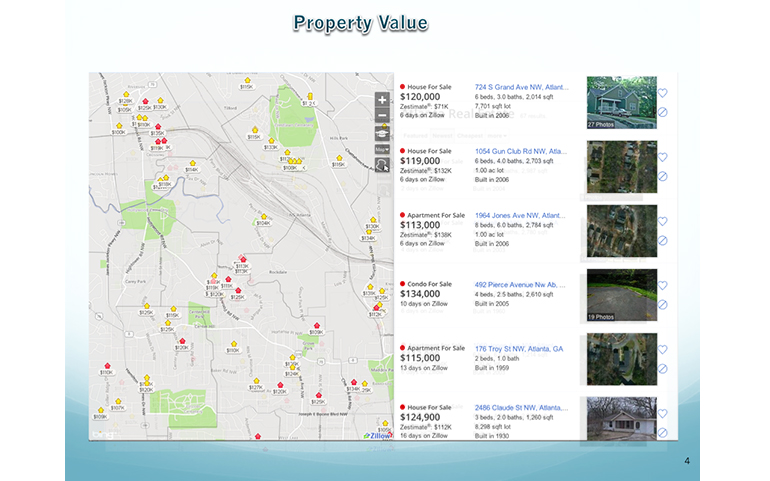Hide the 1054 Gun Club Rd listing
The image size is (770, 481).
[x=662, y=177]
